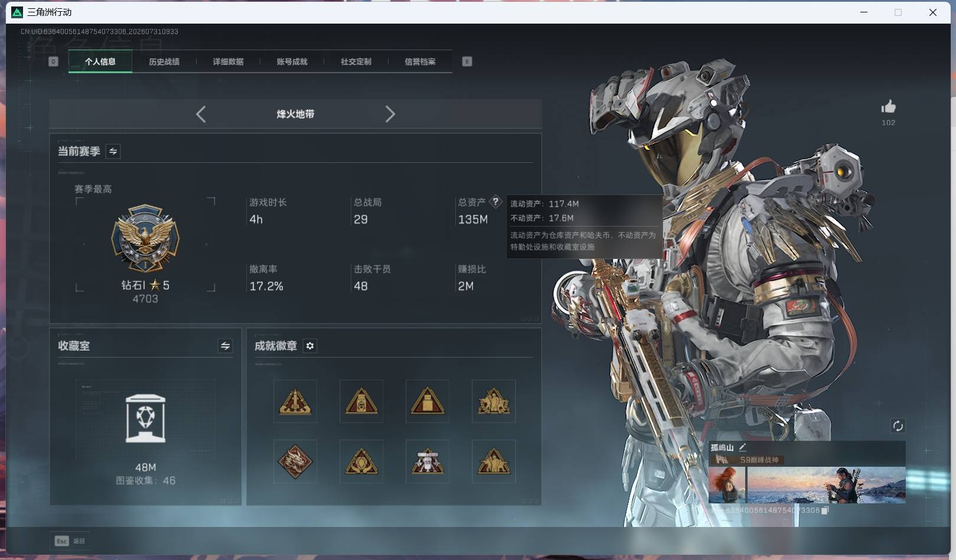Viewport: 956px width, 560px height.
Task: Click the E key next-tab icon
Action: pyautogui.click(x=467, y=61)
